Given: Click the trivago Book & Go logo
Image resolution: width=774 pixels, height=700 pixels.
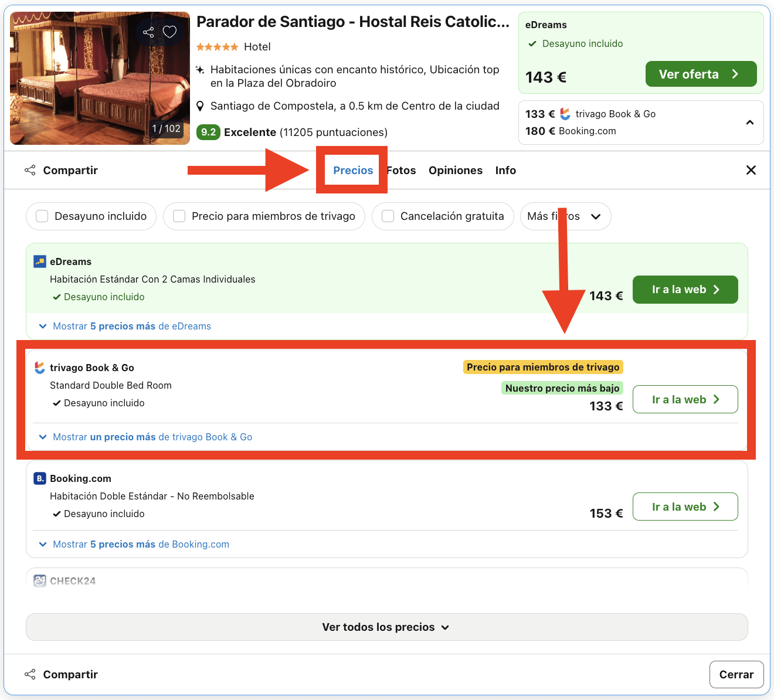Looking at the screenshot, I should click(39, 368).
